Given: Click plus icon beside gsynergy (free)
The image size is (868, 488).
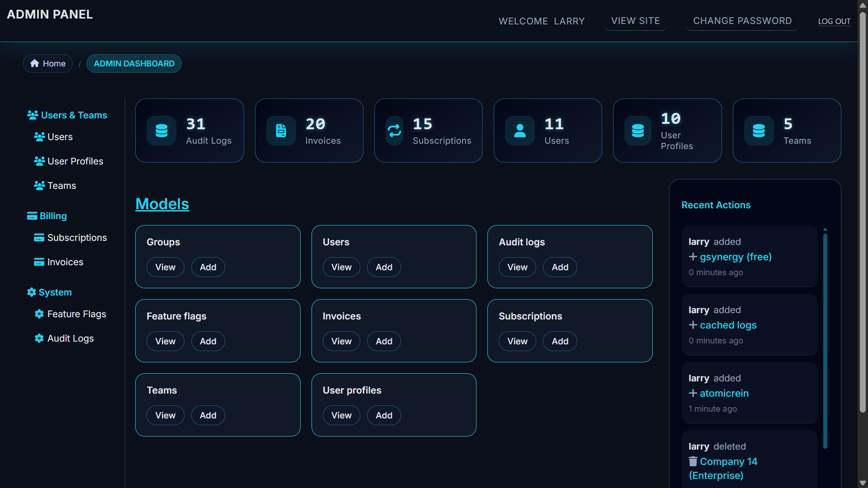Looking at the screenshot, I should coord(693,257).
